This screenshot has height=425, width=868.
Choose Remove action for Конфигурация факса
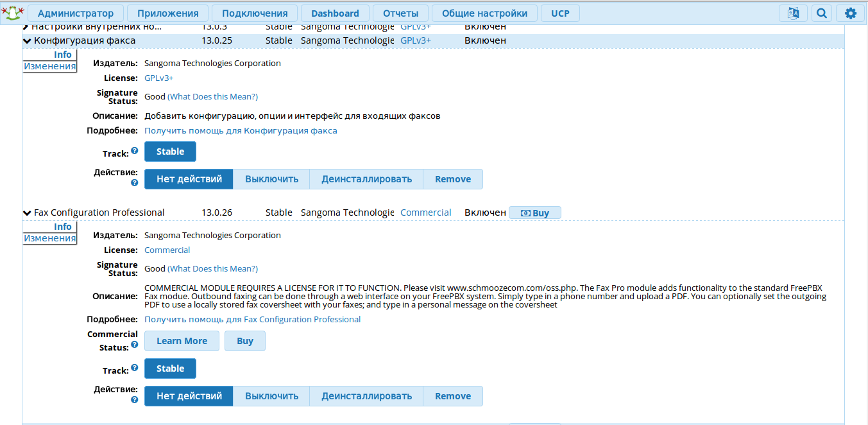click(452, 179)
